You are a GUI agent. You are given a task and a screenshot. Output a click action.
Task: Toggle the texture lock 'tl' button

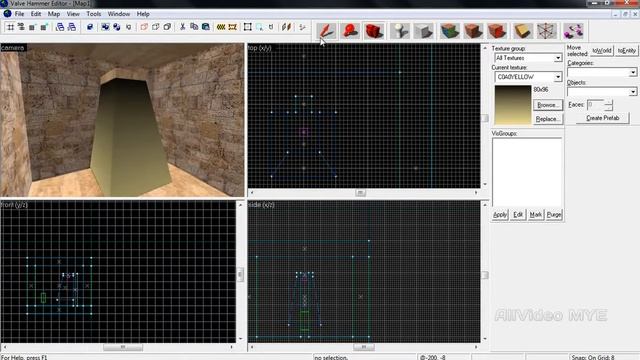tap(271, 27)
